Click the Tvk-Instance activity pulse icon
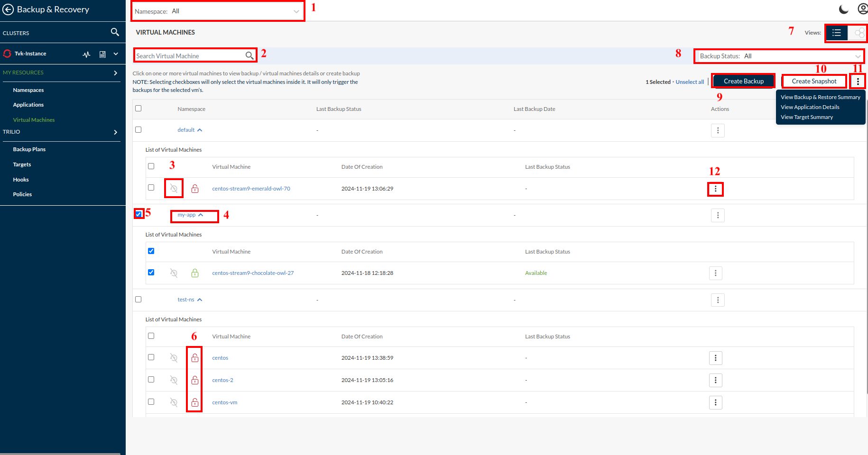 (86, 54)
